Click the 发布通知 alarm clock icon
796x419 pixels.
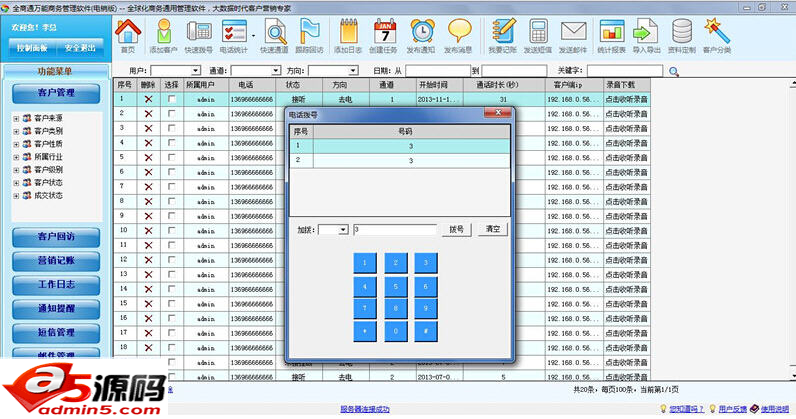pyautogui.click(x=421, y=31)
